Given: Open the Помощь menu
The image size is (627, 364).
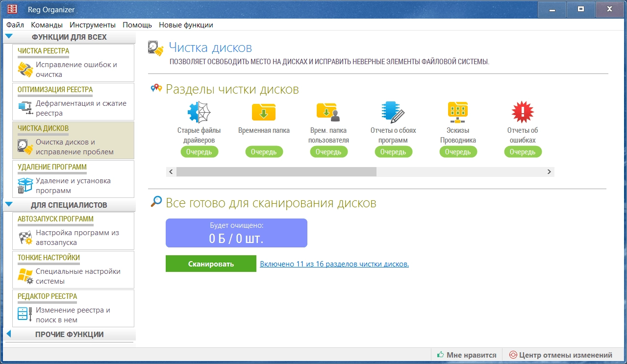Looking at the screenshot, I should [x=137, y=25].
